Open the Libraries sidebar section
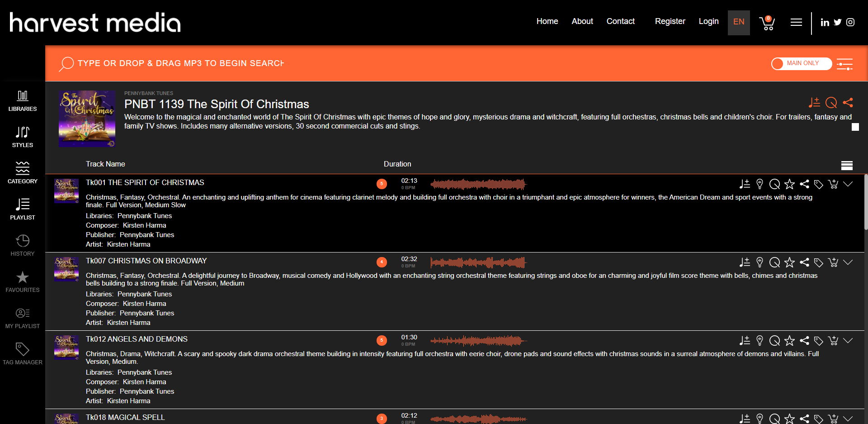Image resolution: width=868 pixels, height=424 pixels. (23, 100)
